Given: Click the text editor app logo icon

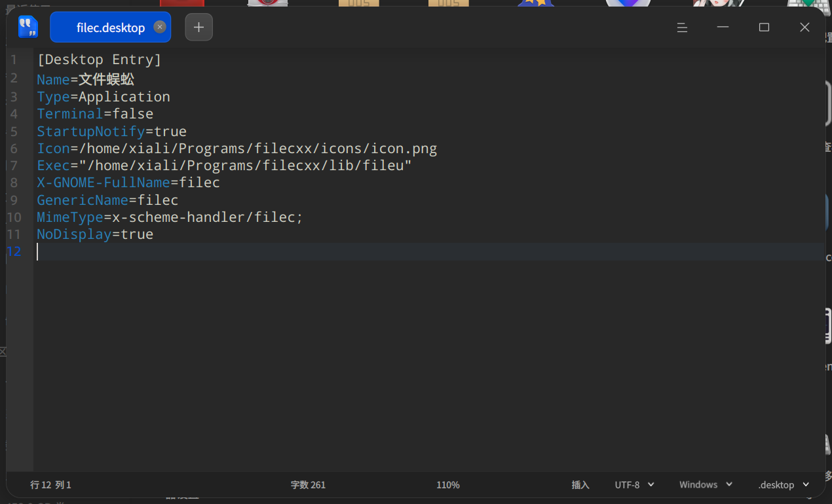Looking at the screenshot, I should click(x=28, y=27).
